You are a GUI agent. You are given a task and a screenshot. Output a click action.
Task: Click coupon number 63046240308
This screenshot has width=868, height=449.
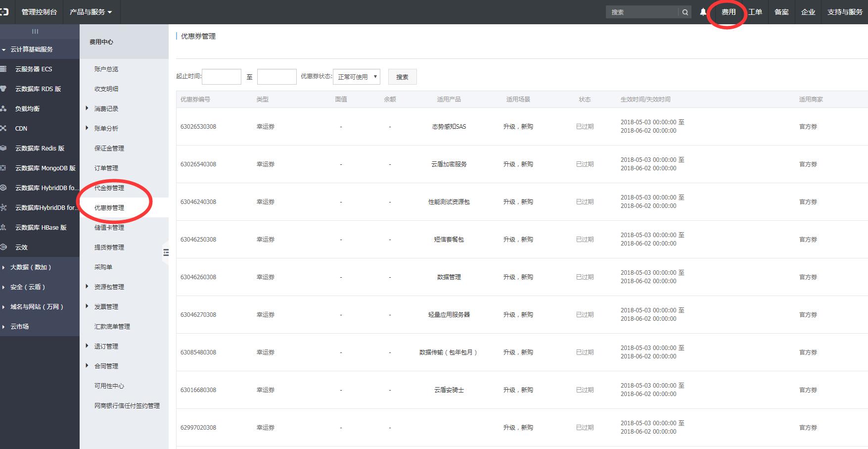(198, 201)
